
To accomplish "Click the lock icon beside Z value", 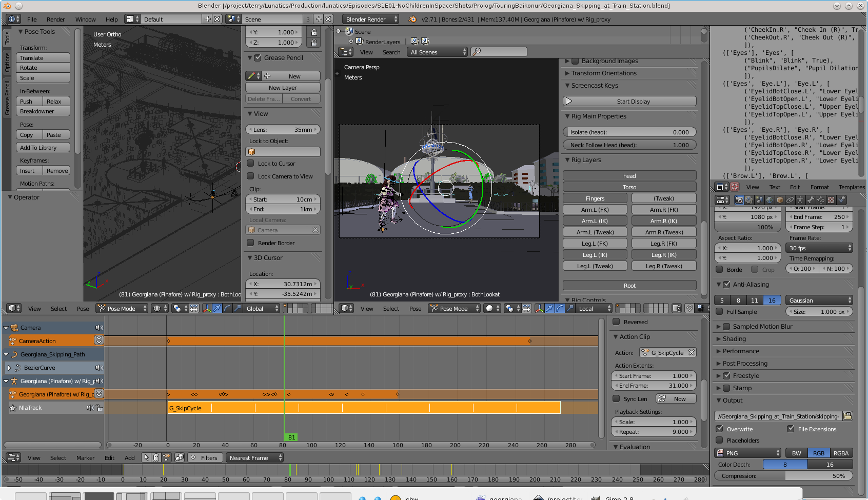I will tap(314, 43).
